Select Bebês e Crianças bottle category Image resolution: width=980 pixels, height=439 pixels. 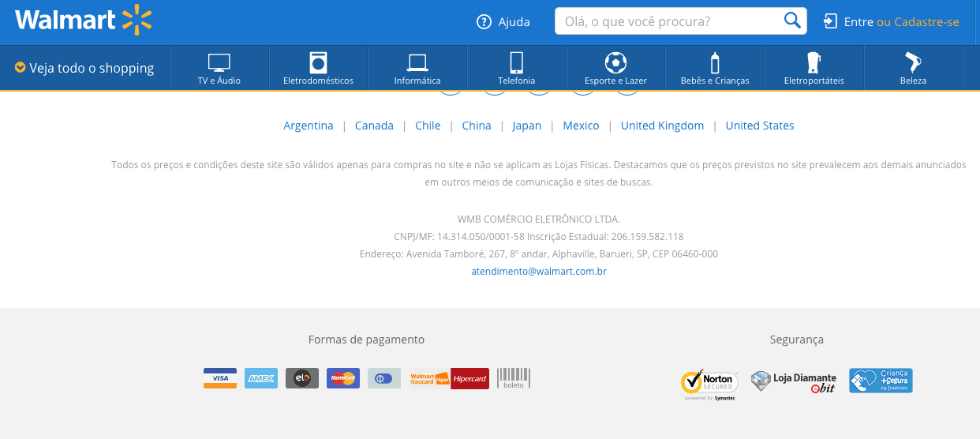click(x=715, y=69)
